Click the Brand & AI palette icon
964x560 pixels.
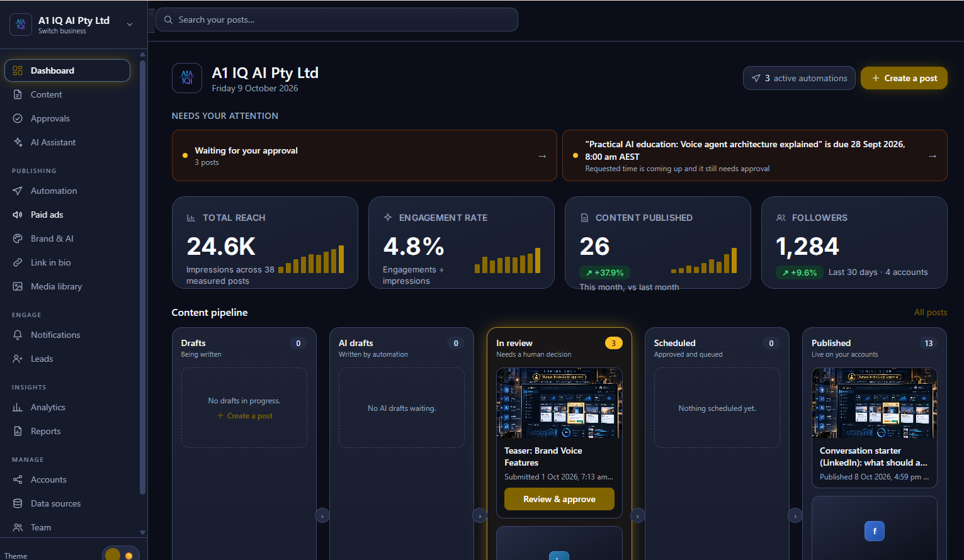tap(18, 238)
